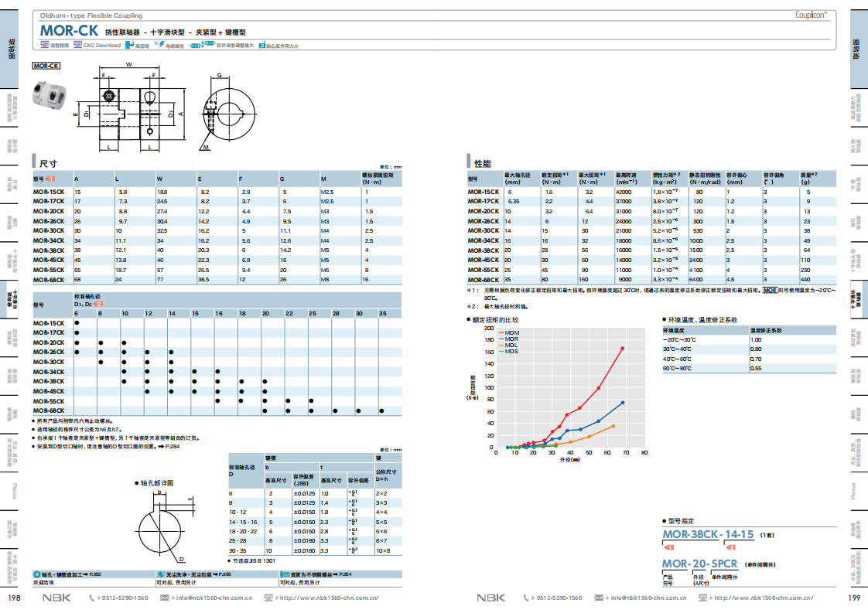Click page number 198
Image resolution: width=868 pixels, height=613 pixels.
(15, 598)
